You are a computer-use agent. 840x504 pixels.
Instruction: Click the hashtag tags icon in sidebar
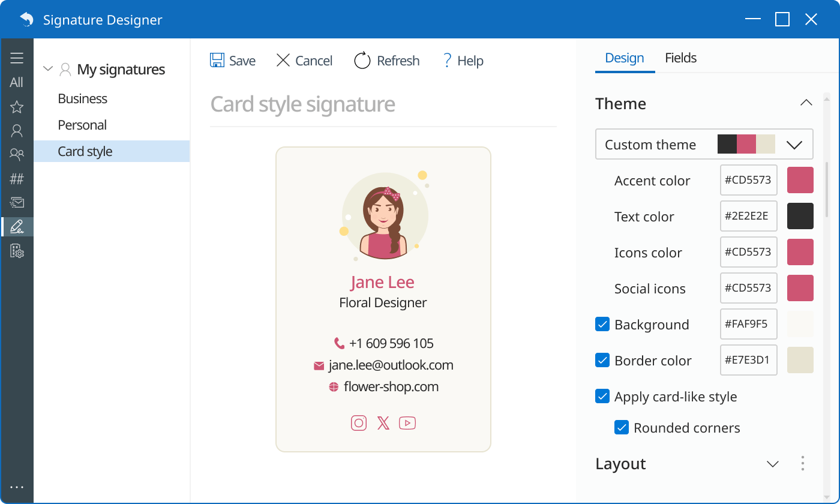coord(17,179)
